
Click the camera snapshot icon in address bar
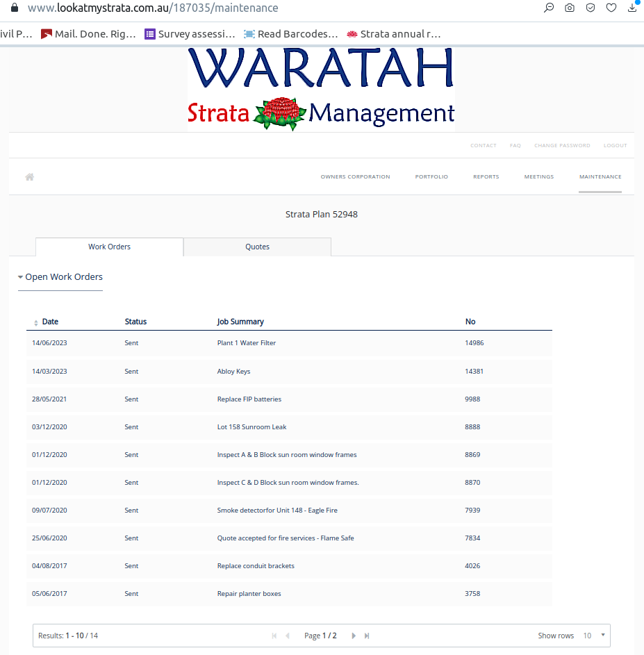click(570, 8)
